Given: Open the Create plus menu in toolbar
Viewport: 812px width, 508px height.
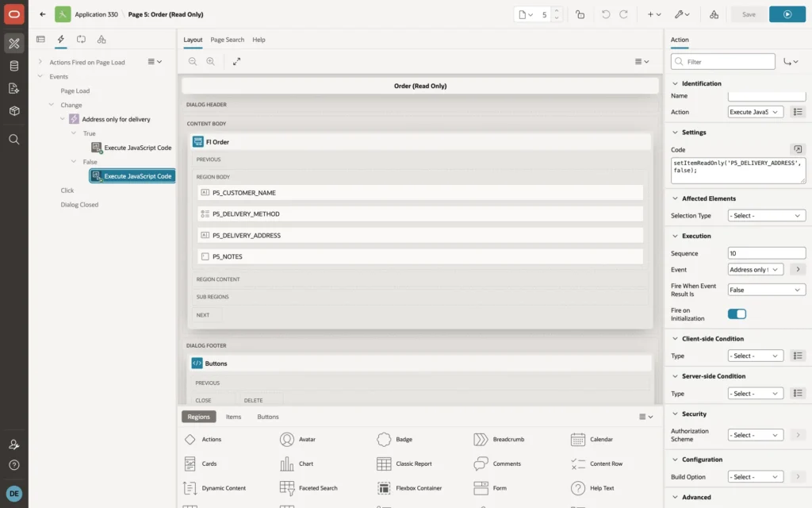Looking at the screenshot, I should click(x=654, y=14).
